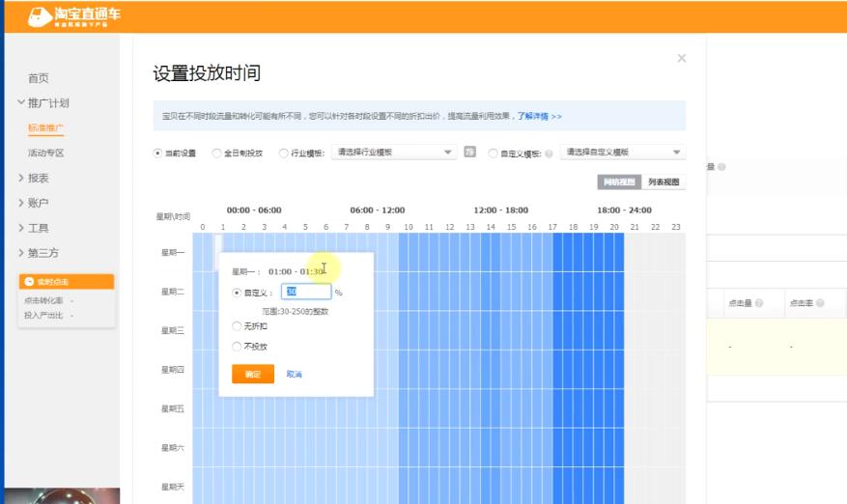Click the 06:00 - 12:00 header
The width and height of the screenshot is (847, 504).
(x=378, y=210)
